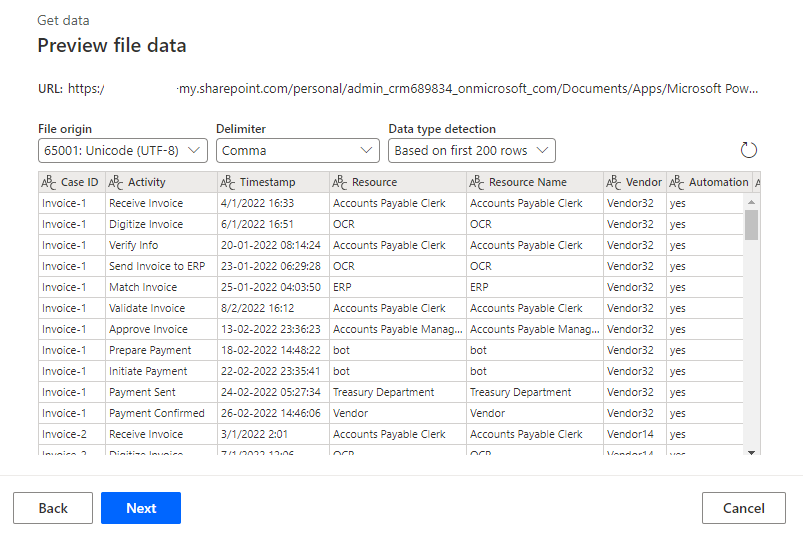
Task: Click 'Accounts Payable Manag...' in Resource Name column
Action: [x=535, y=329]
